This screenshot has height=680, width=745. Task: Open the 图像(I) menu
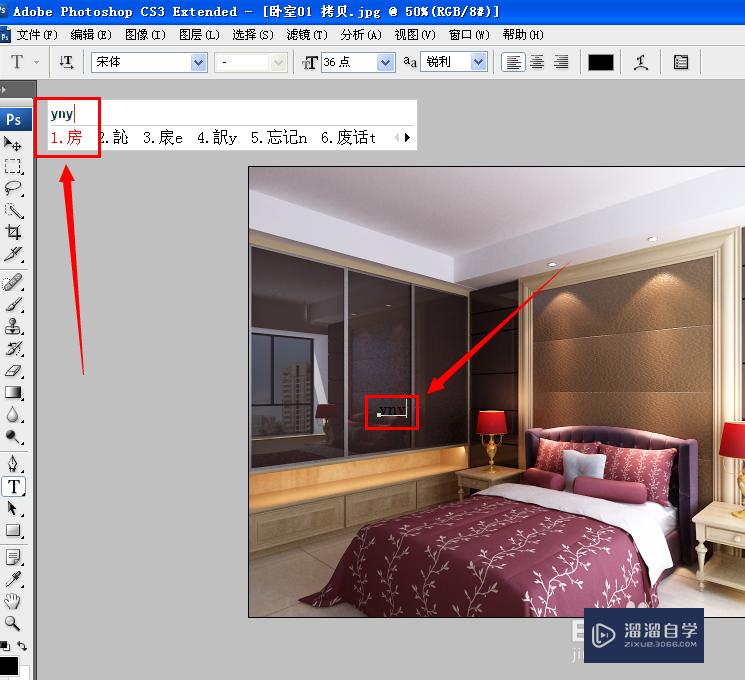(145, 35)
